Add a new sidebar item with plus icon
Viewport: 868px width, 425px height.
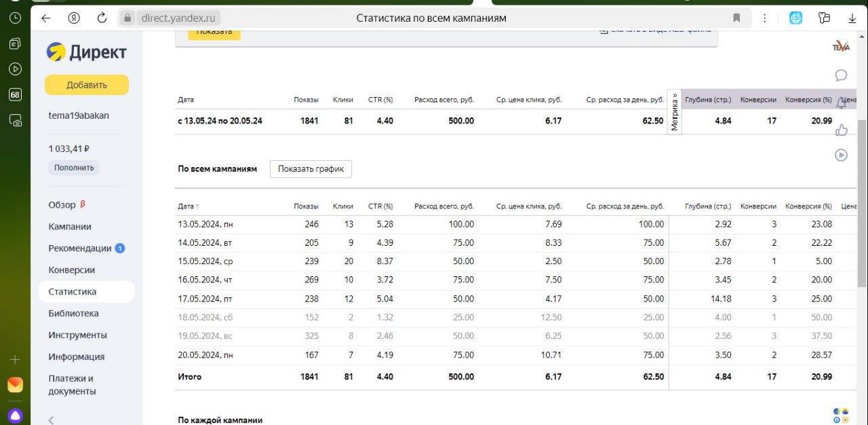click(15, 360)
